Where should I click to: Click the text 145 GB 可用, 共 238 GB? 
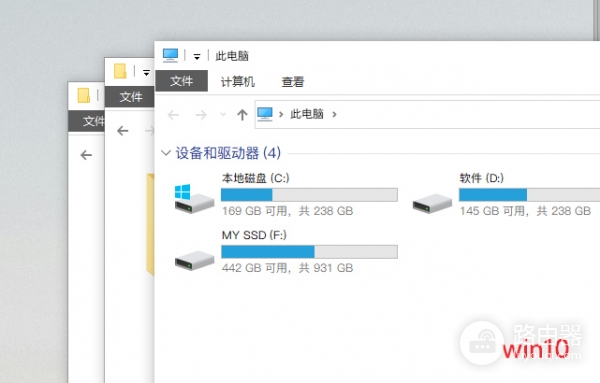[525, 211]
